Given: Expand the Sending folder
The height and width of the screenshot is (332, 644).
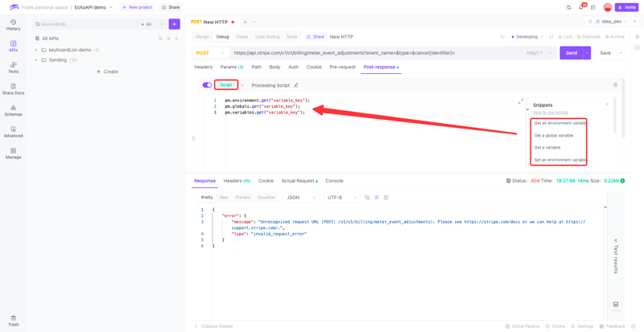Looking at the screenshot, I should coord(36,60).
